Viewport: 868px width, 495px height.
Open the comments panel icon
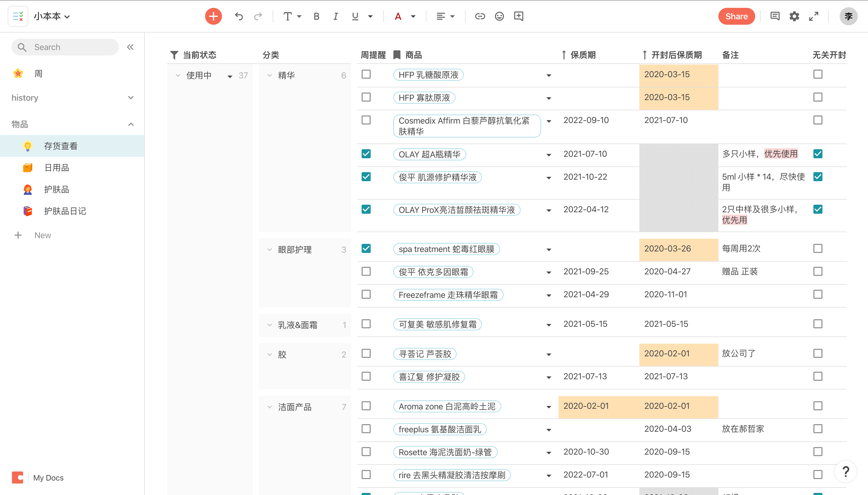(775, 16)
